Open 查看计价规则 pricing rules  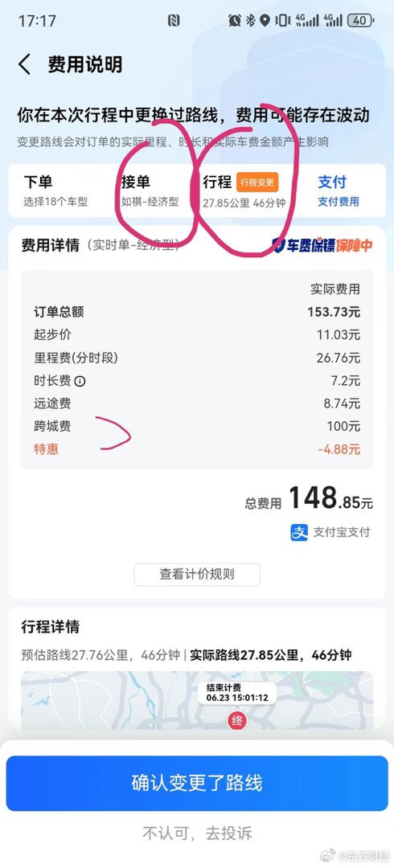[197, 574]
